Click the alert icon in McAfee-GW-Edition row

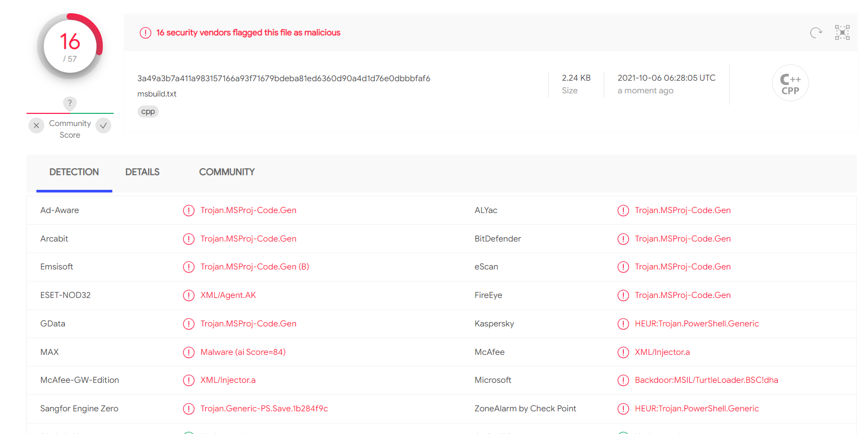click(x=189, y=380)
